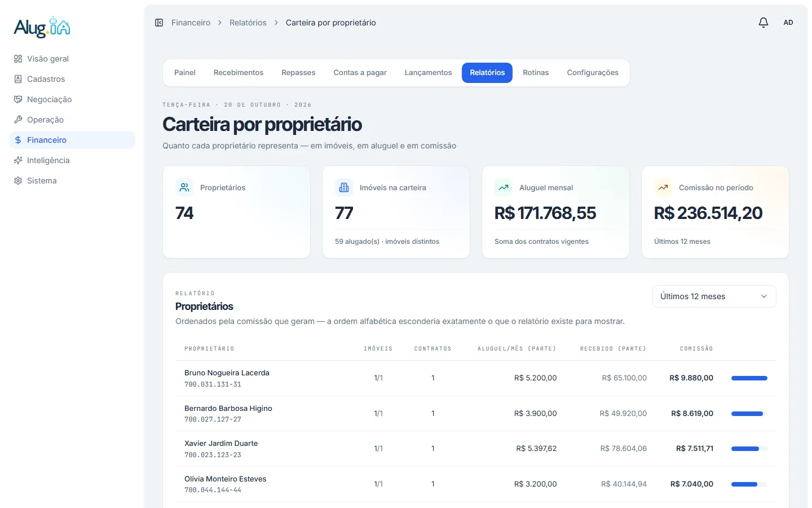
Task: Click the Relatórios breadcrumb link
Action: point(248,23)
